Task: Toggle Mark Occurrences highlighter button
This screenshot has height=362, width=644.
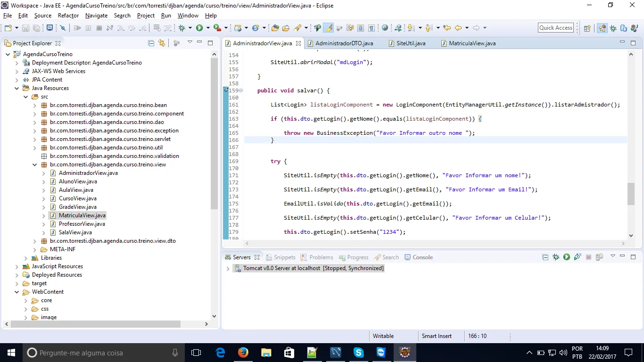Action: click(329, 28)
